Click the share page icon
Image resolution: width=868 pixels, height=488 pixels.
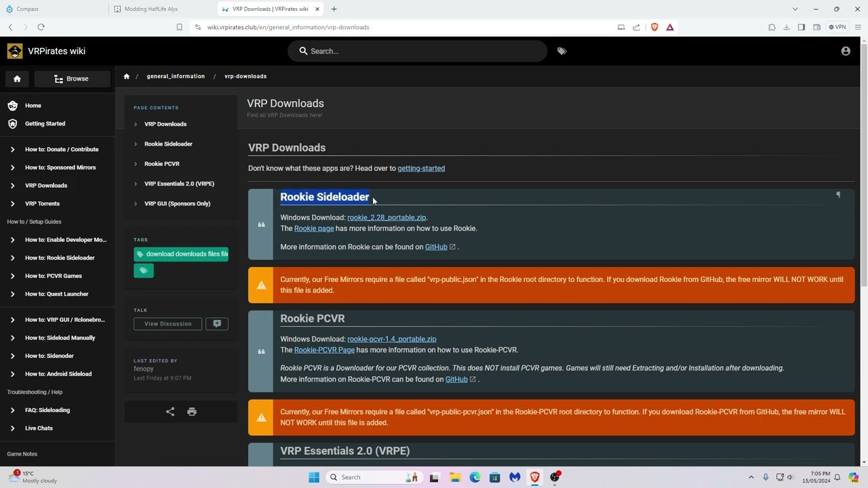[x=170, y=411]
